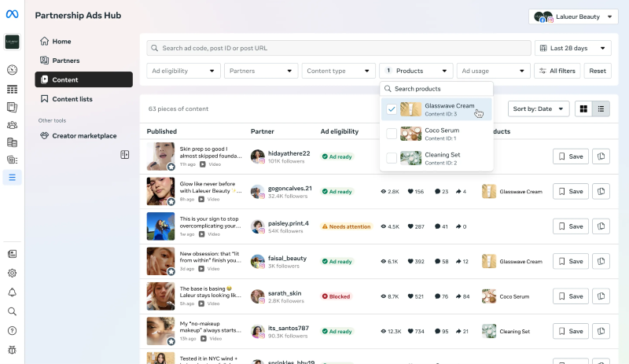Expand the Ad usage filter dropdown

[x=494, y=71]
